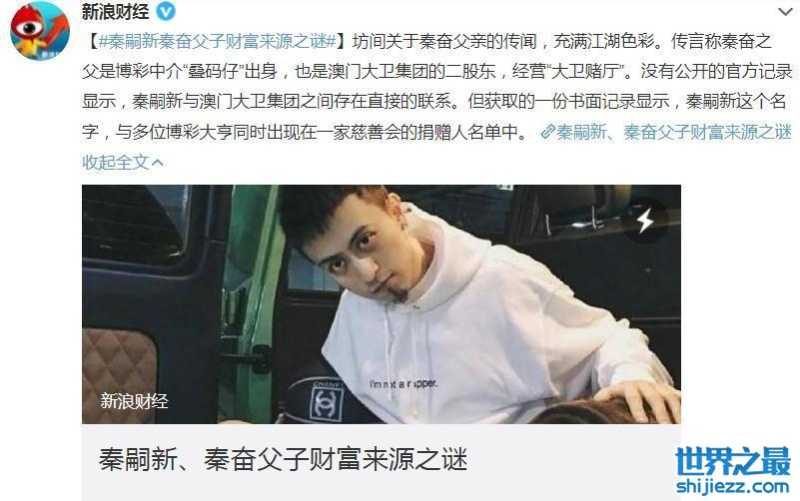
Task: Open the article cover photo
Action: (x=381, y=304)
